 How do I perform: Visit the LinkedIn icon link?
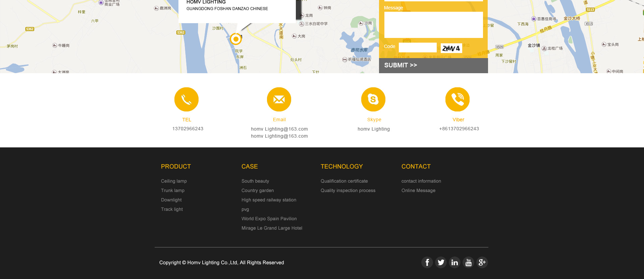click(x=454, y=262)
